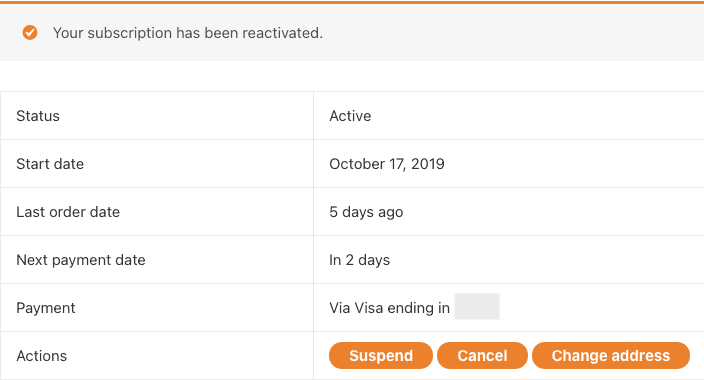704x380 pixels.
Task: Select the 5 days ago value
Action: (366, 212)
